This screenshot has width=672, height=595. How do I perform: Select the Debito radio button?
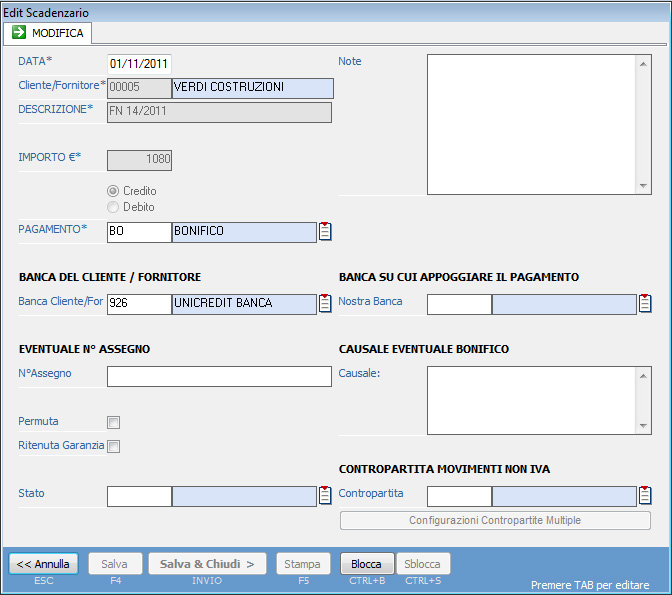pyautogui.click(x=113, y=207)
